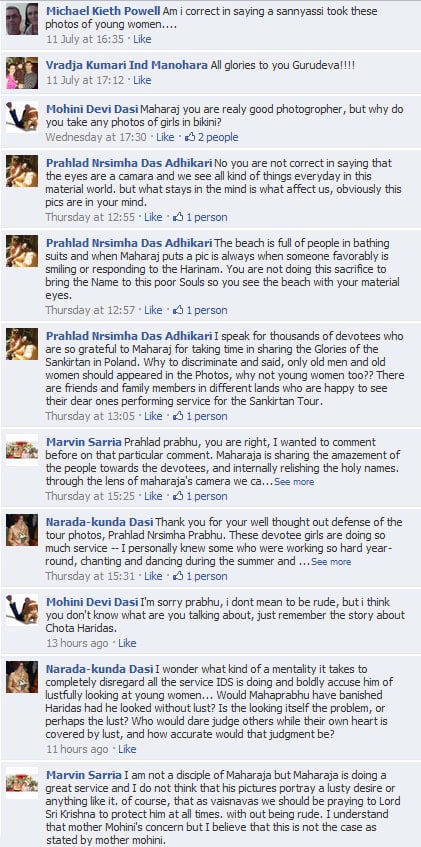
Task: Click thumbs-up icon on Mohini's bikini comment
Action: tap(190, 137)
